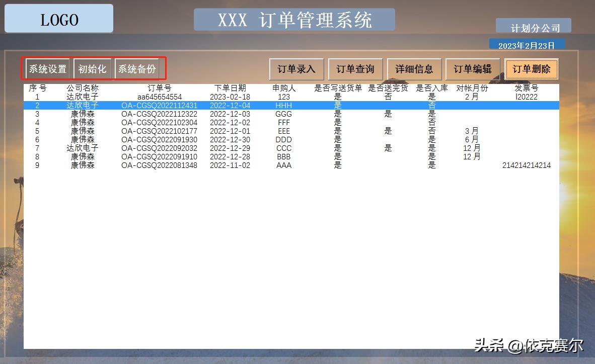Select order row OA-CGSQ2022112431
Image resolution: width=595 pixels, height=364 pixels.
(x=162, y=105)
